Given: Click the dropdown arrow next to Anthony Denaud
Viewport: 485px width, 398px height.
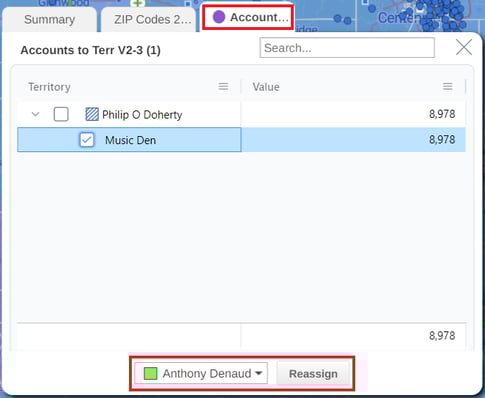Looking at the screenshot, I should (x=259, y=373).
